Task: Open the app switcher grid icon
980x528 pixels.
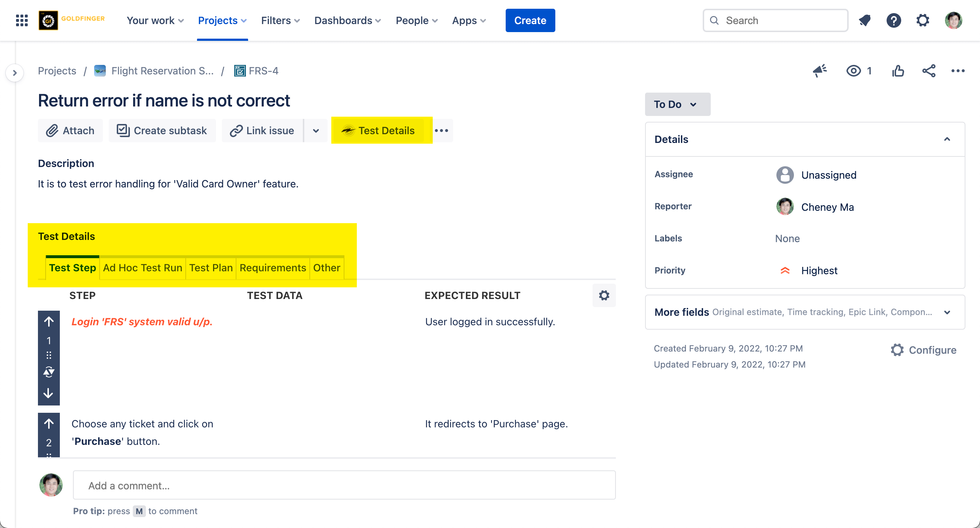Action: pyautogui.click(x=22, y=20)
